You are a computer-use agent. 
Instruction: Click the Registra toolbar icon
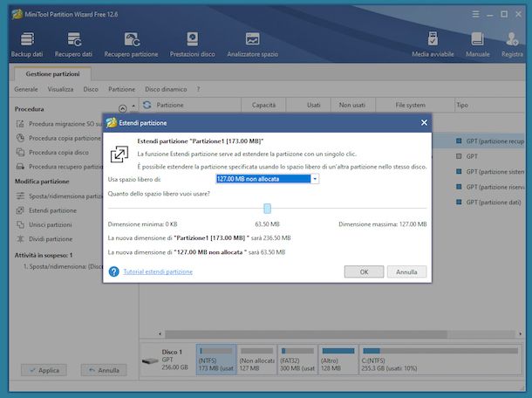[512, 45]
